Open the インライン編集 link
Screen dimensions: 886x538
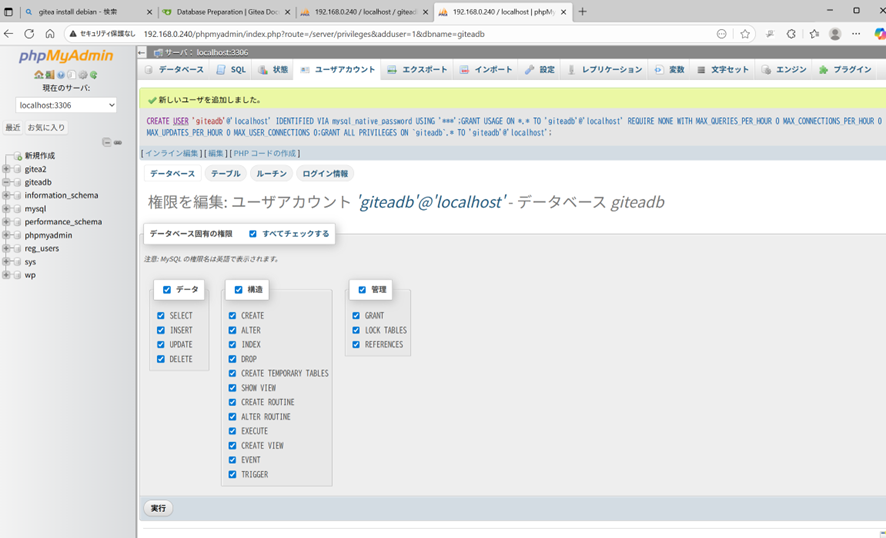tap(172, 154)
